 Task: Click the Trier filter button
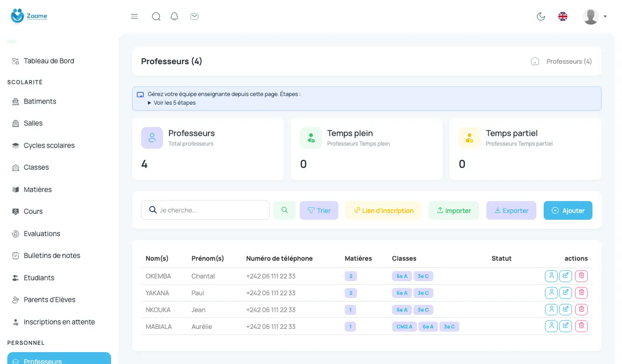[319, 210]
